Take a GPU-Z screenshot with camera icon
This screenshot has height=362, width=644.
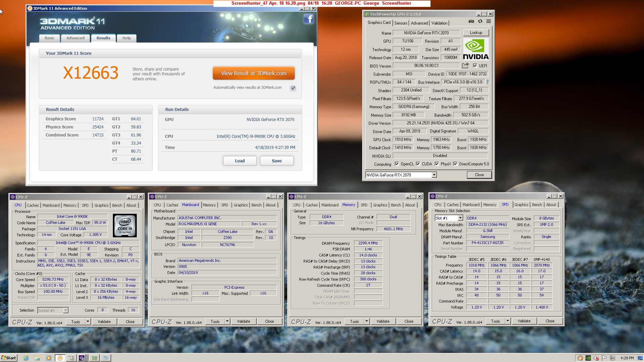[x=471, y=21]
